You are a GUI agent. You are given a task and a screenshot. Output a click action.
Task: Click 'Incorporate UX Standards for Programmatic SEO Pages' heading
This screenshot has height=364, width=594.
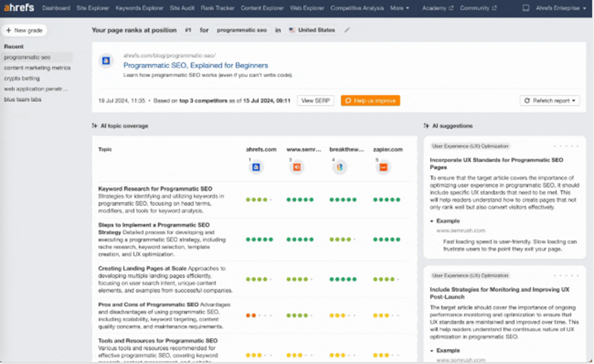(496, 163)
